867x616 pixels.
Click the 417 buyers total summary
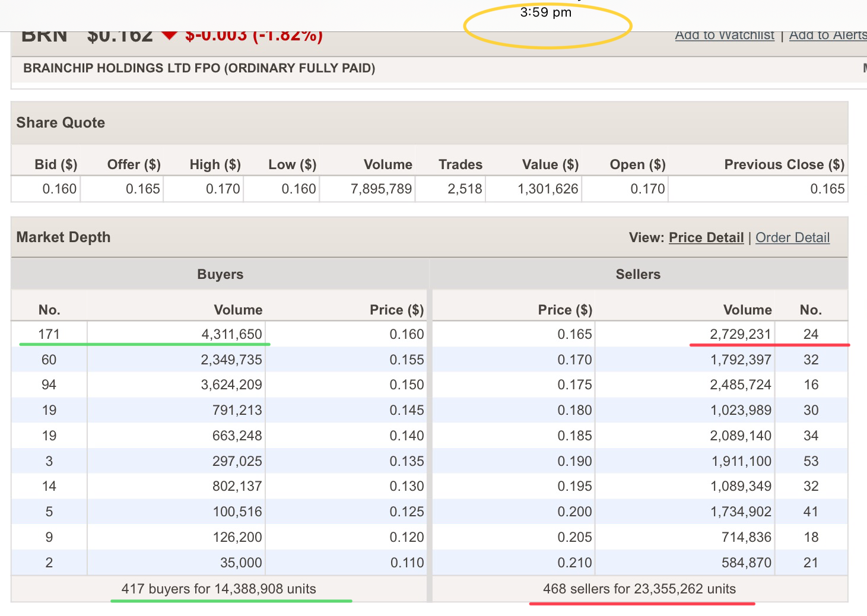click(x=218, y=589)
